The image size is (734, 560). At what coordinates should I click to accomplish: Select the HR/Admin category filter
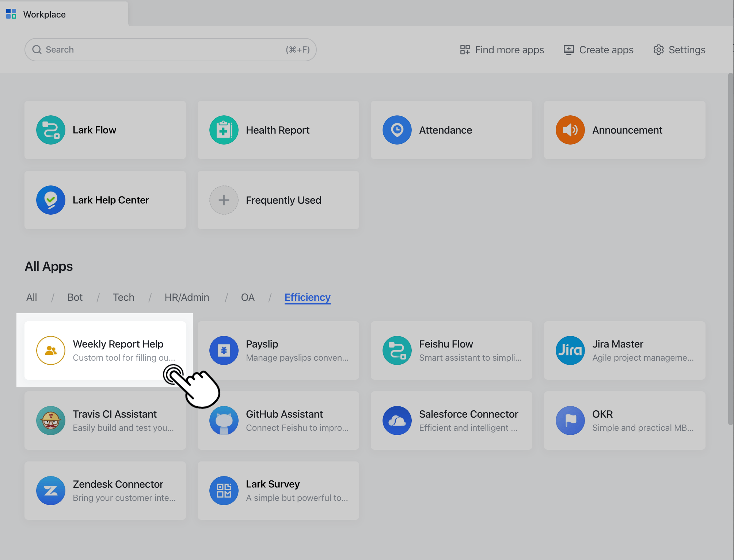pos(187,297)
